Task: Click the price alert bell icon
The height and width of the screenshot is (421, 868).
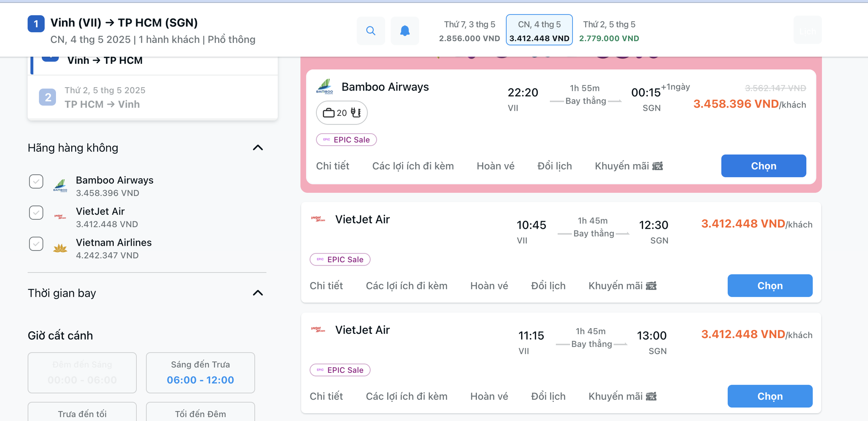Action: [404, 31]
